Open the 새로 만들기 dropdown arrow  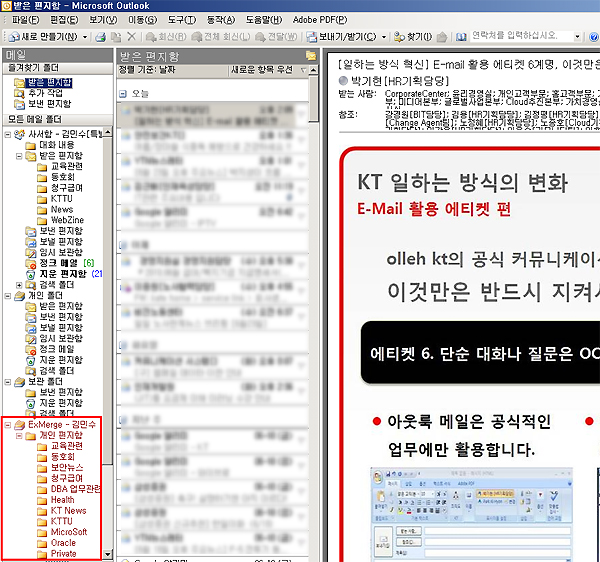[85, 37]
